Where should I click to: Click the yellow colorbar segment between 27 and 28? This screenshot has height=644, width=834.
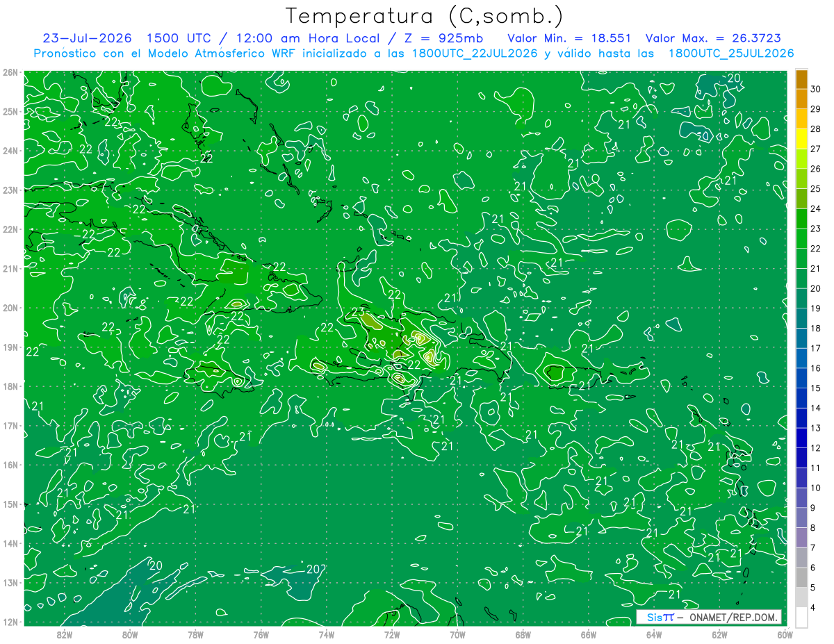801,139
